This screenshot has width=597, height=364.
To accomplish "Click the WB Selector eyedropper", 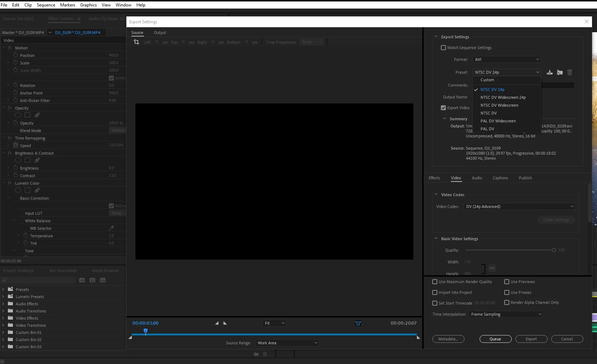I will click(x=111, y=228).
